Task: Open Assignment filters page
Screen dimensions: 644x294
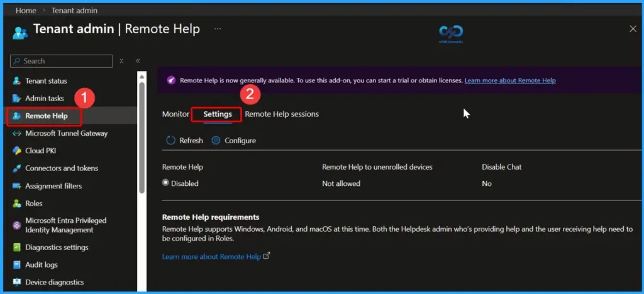Action: click(x=53, y=186)
